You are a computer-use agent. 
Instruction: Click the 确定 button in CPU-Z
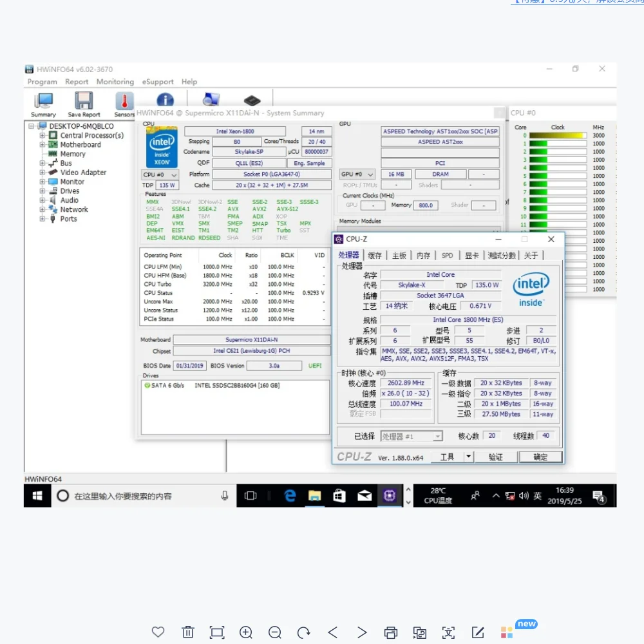540,457
